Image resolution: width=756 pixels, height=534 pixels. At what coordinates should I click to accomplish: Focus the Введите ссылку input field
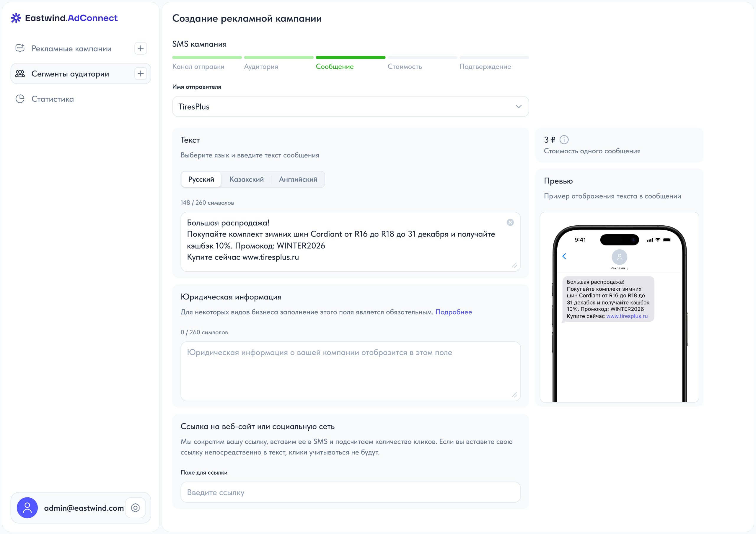coord(350,492)
